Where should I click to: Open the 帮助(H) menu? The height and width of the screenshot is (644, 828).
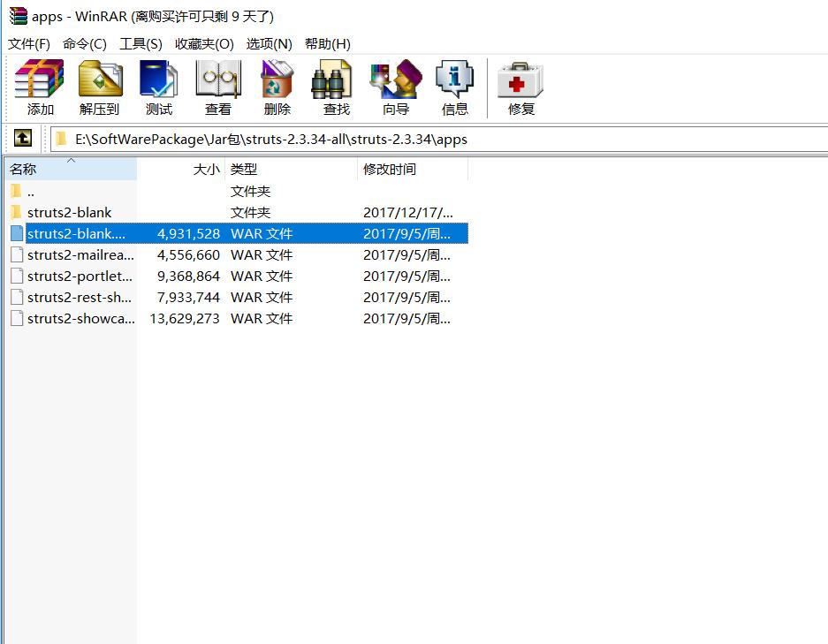tap(328, 44)
